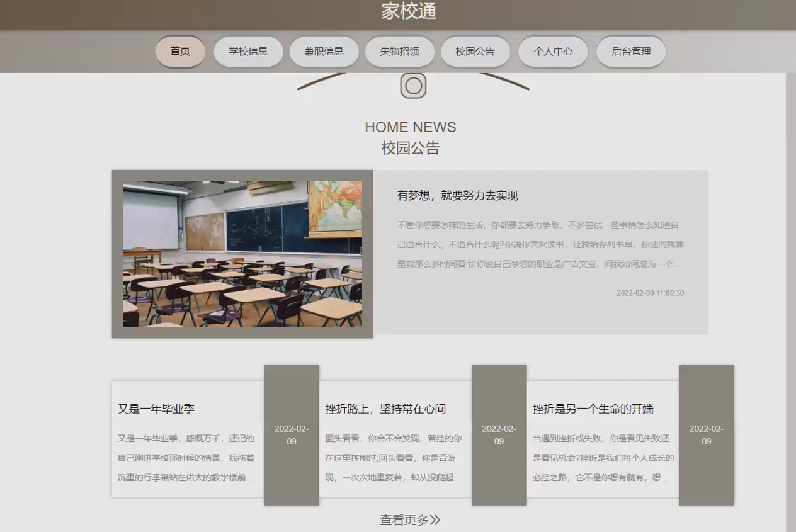
Task: Open the article 挫折是另一个生命的开端
Action: point(593,408)
